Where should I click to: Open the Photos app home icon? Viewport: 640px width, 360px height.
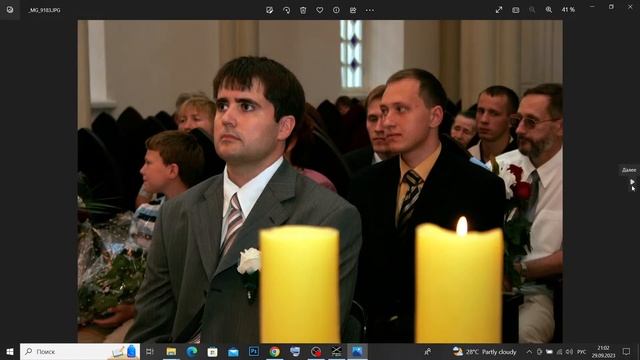point(10,10)
